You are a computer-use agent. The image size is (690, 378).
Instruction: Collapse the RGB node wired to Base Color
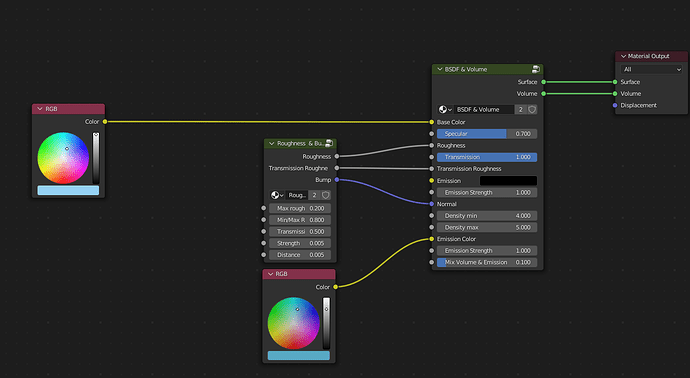coord(40,109)
